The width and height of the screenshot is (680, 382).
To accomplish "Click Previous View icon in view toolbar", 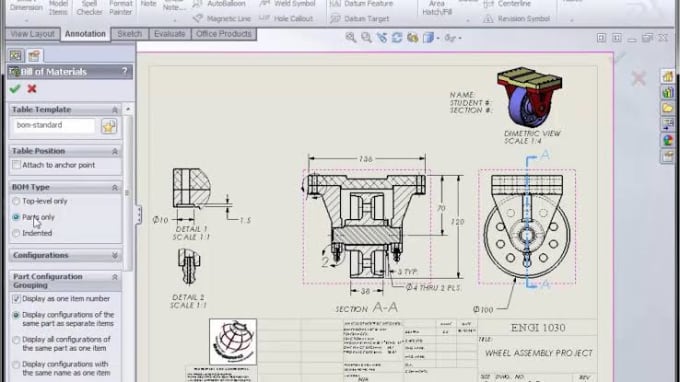I will click(382, 38).
